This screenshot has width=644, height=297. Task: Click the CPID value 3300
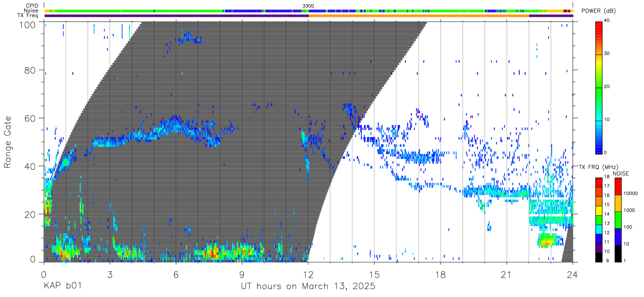pos(308,6)
